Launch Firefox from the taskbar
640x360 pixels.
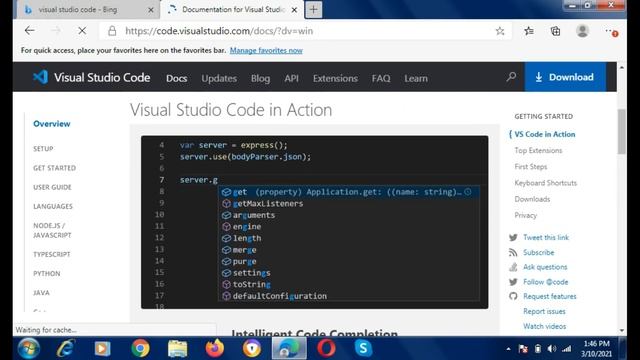click(215, 349)
